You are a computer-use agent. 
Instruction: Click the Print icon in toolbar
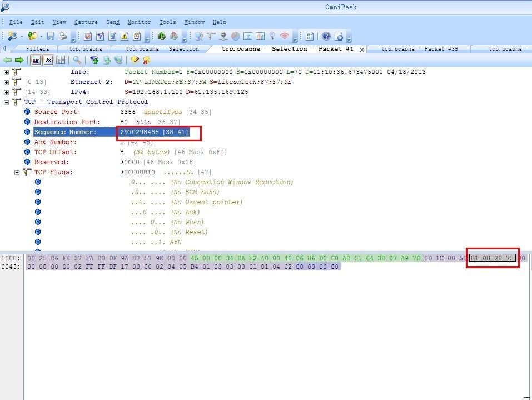pyautogui.click(x=63, y=36)
